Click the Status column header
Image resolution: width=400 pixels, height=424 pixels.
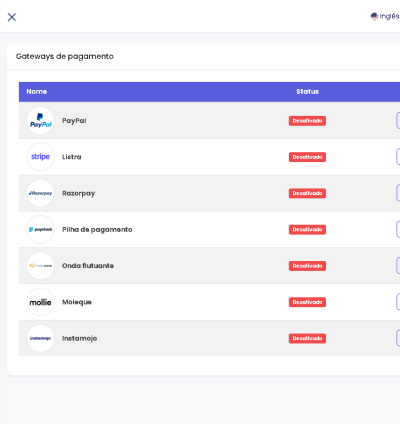point(307,92)
